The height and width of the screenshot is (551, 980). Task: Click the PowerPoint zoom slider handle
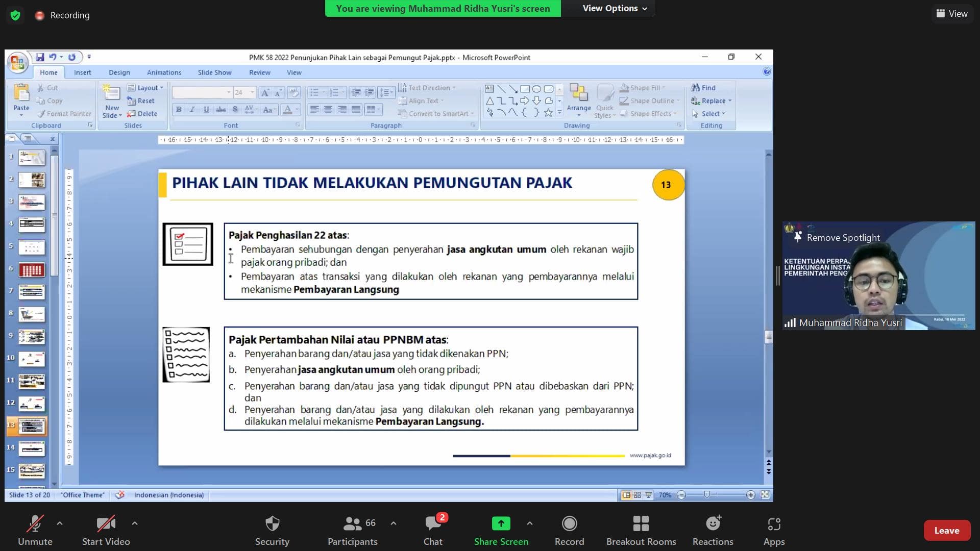tap(706, 495)
